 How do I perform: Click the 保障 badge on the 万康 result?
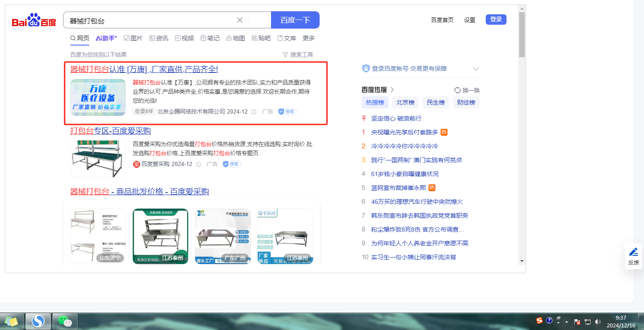pyautogui.click(x=288, y=111)
